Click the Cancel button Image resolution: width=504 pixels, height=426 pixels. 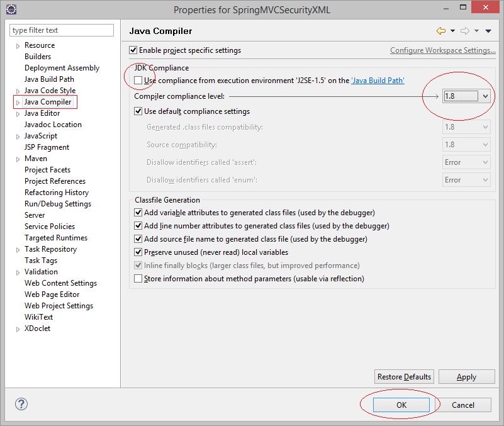[x=463, y=405]
